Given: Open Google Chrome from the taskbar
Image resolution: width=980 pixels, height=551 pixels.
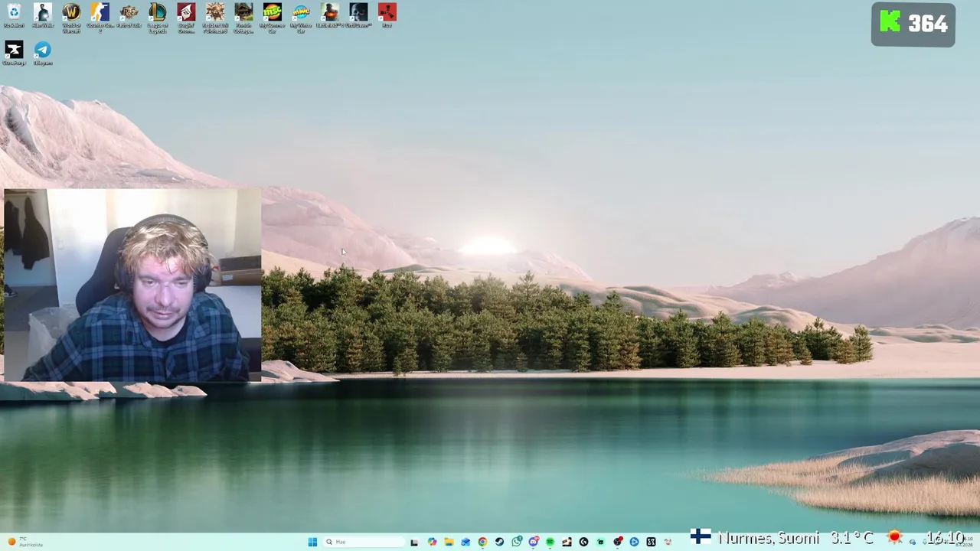Looking at the screenshot, I should point(482,542).
